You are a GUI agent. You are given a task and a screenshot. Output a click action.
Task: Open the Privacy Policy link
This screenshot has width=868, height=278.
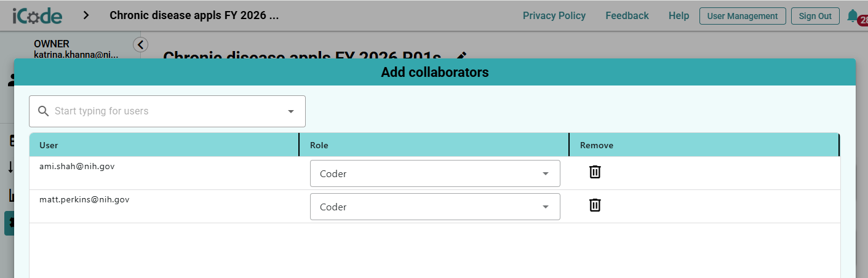click(x=554, y=16)
